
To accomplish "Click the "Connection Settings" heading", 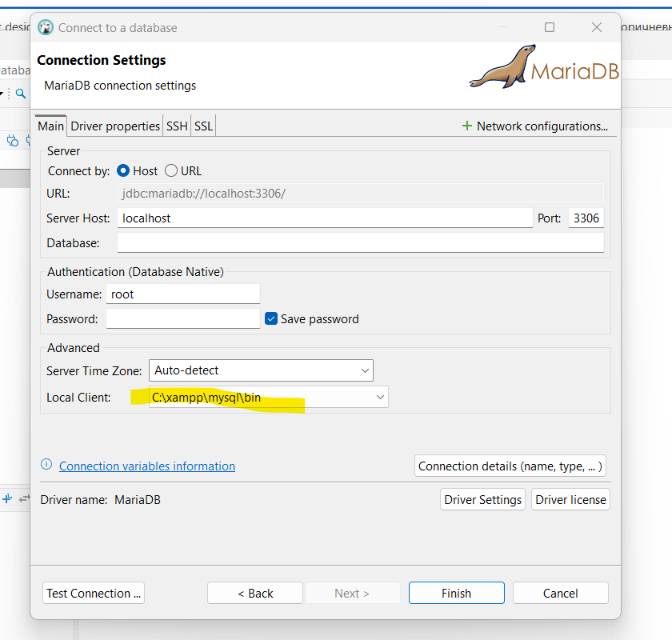I will coord(102,60).
